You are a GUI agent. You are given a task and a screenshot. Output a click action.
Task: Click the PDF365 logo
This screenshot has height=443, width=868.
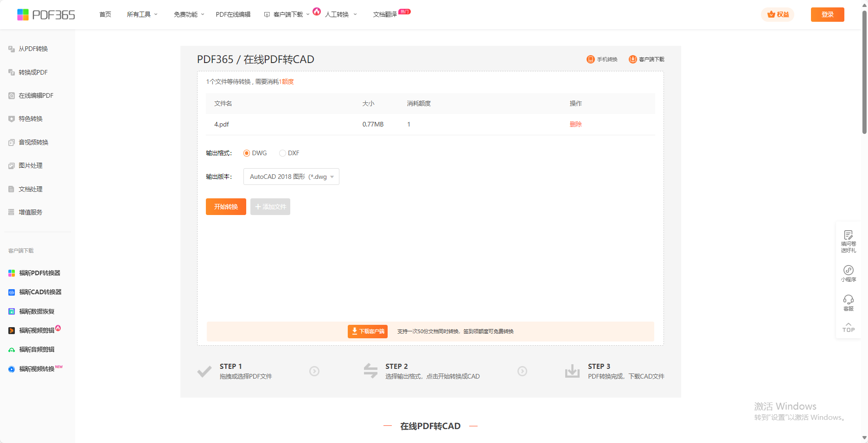pyautogui.click(x=46, y=15)
